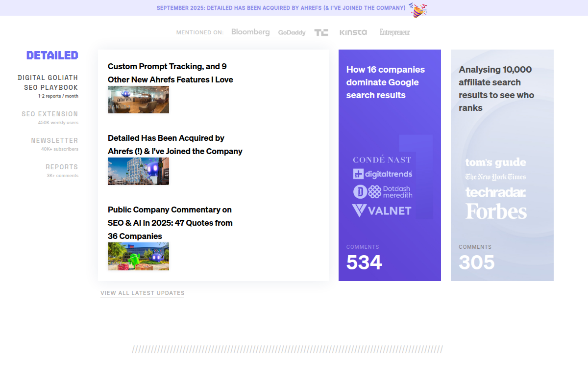Open the SEO Extension menu item

pos(50,114)
